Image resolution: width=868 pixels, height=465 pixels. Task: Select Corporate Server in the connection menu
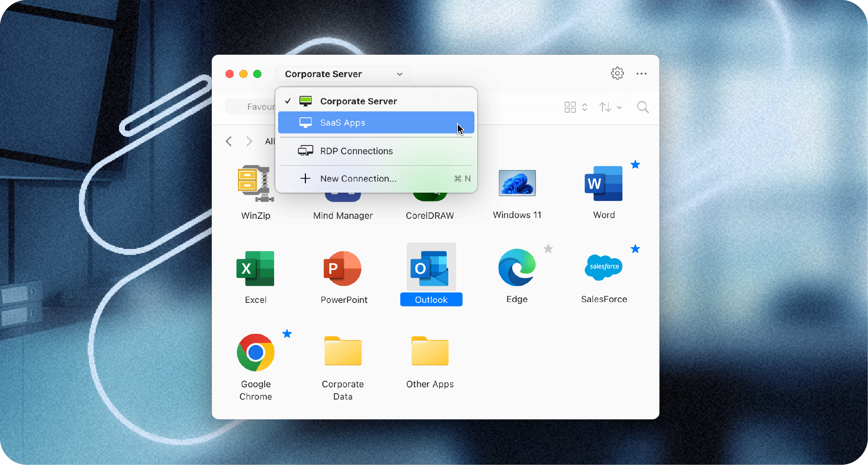[x=376, y=101]
